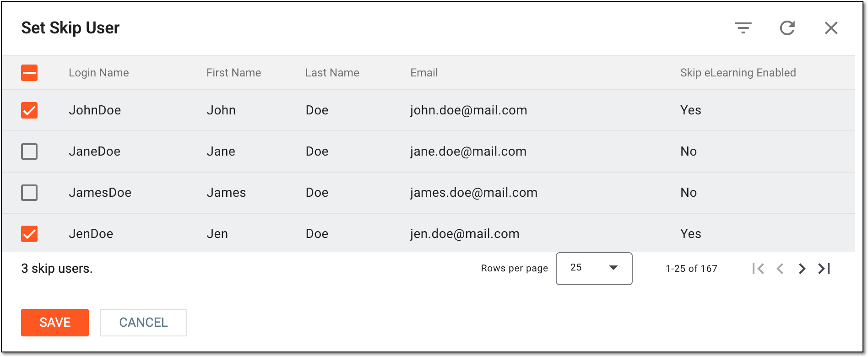Viewport: 868px width, 357px height.
Task: Select the JaneDoe login name cell
Action: 95,151
